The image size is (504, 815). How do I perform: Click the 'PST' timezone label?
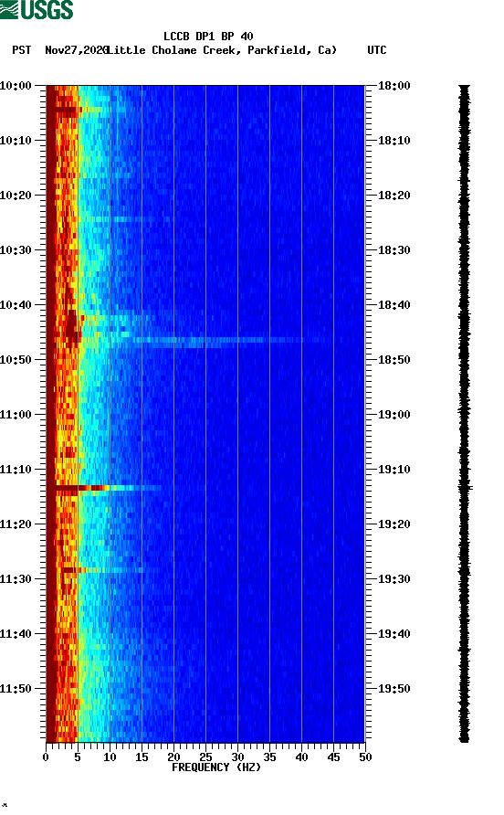(22, 50)
